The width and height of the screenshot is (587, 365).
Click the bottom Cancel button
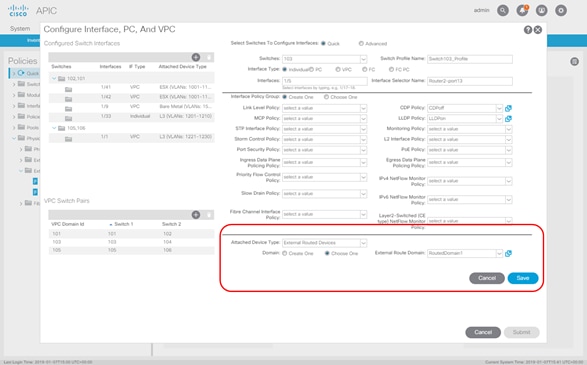[483, 332]
